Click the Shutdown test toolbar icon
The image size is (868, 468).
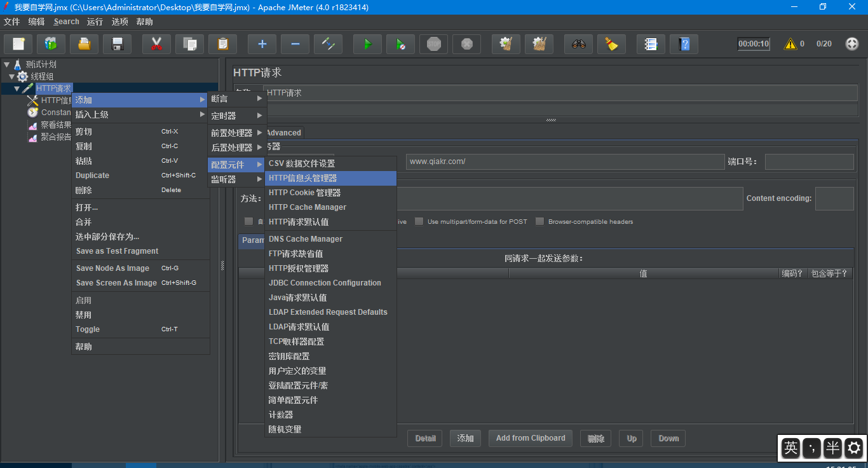point(467,44)
